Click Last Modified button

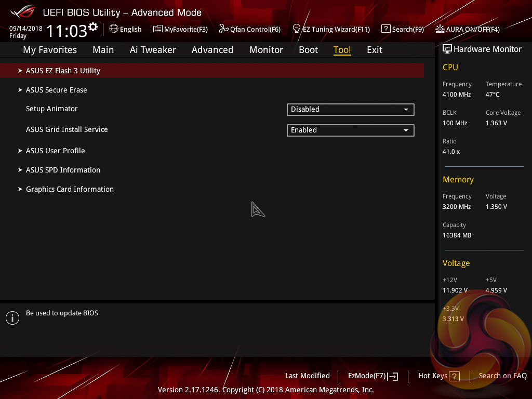(307, 376)
